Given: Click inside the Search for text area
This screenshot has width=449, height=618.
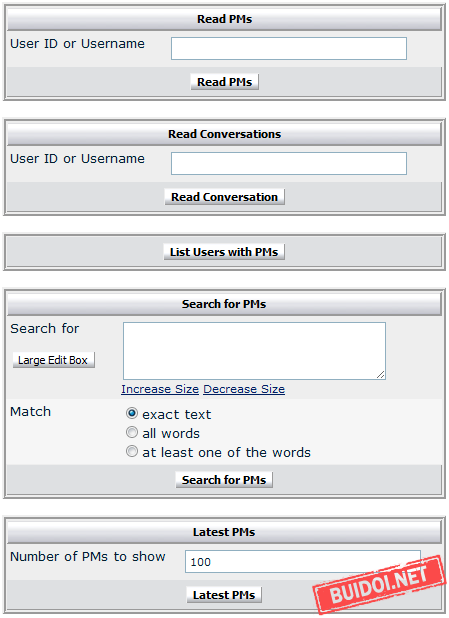Looking at the screenshot, I should click(x=254, y=351).
